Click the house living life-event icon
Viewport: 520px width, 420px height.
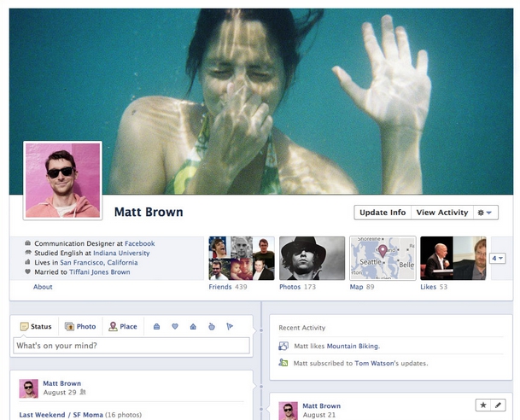click(192, 326)
